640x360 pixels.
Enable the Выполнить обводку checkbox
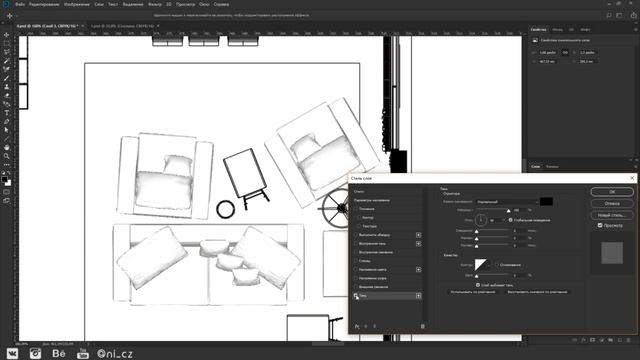356,235
